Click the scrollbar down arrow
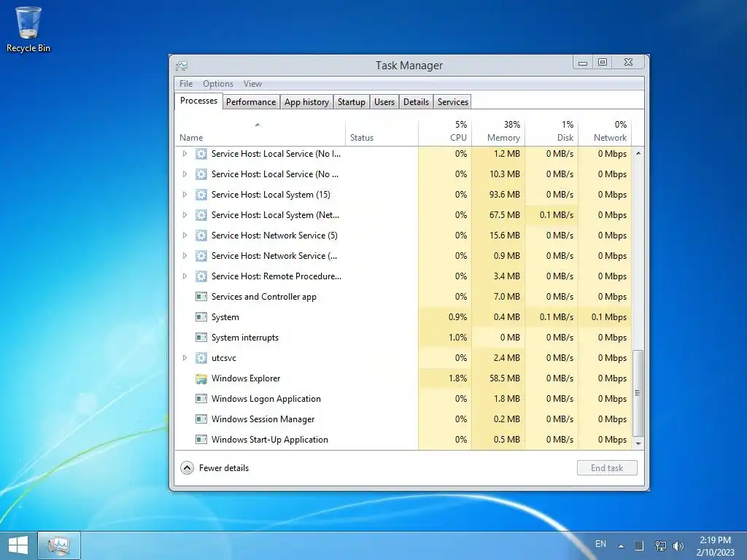 pos(638,444)
